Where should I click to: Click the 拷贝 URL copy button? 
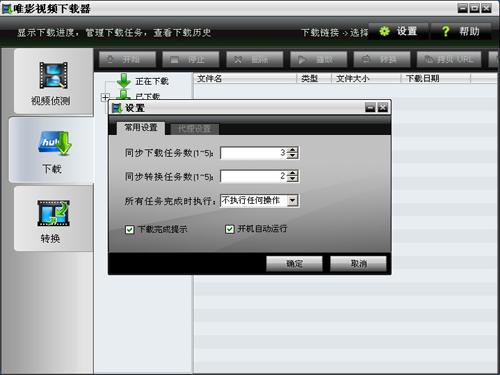point(449,60)
